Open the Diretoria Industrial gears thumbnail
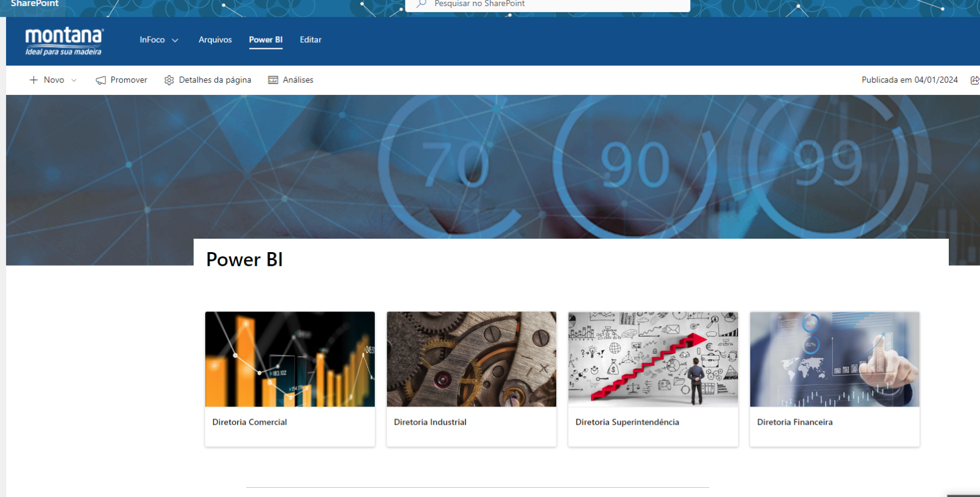This screenshot has height=497, width=980. point(471,359)
